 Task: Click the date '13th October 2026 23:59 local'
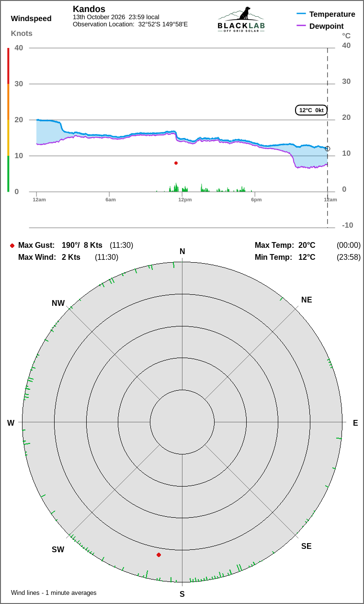[116, 17]
